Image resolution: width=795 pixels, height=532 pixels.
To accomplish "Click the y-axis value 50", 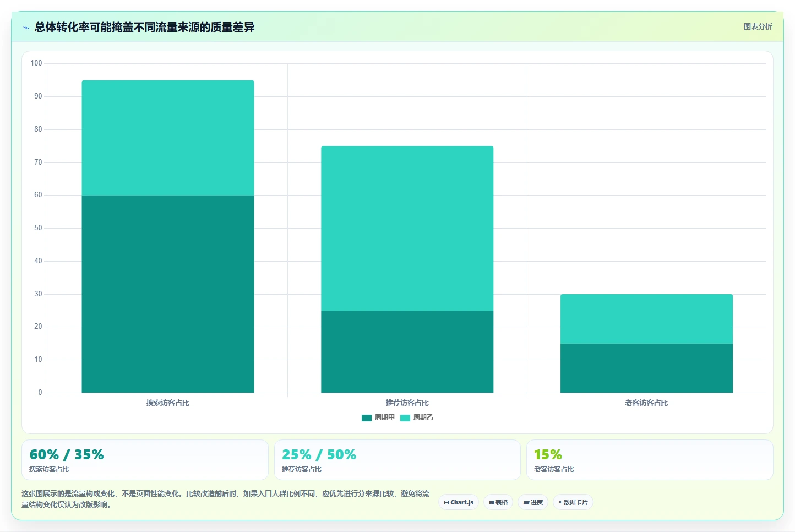I will pyautogui.click(x=38, y=228).
